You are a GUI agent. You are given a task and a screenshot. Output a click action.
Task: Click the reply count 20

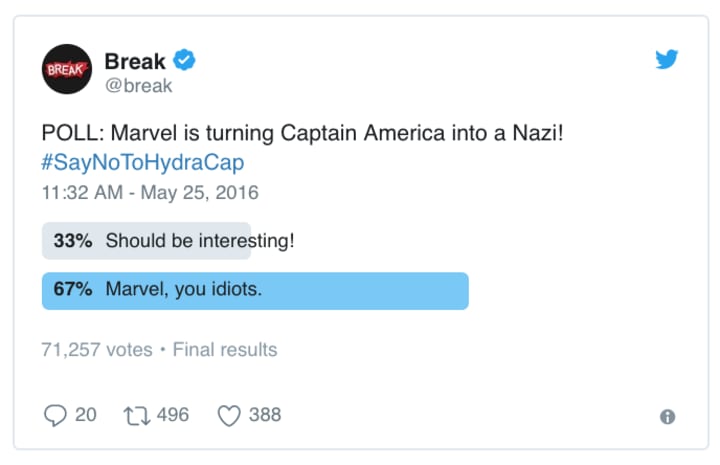86,414
